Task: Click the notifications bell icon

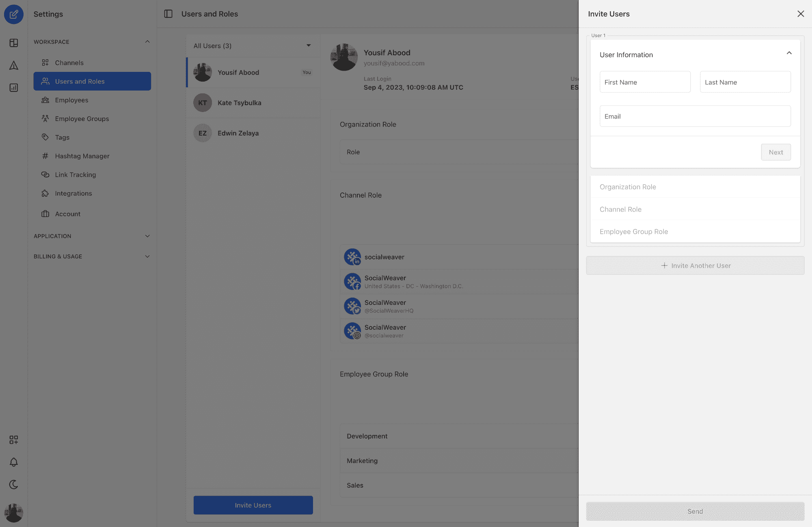Action: (x=13, y=462)
